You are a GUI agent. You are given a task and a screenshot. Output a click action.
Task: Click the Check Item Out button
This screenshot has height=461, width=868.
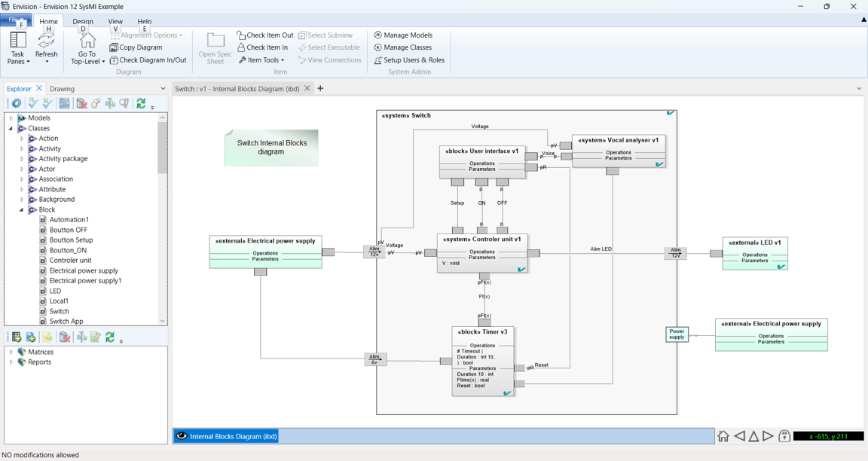pyautogui.click(x=264, y=35)
